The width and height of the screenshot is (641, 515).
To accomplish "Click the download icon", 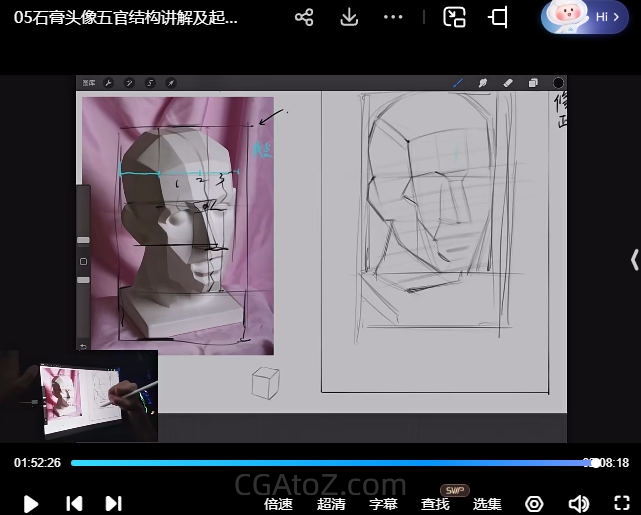I will [349, 18].
